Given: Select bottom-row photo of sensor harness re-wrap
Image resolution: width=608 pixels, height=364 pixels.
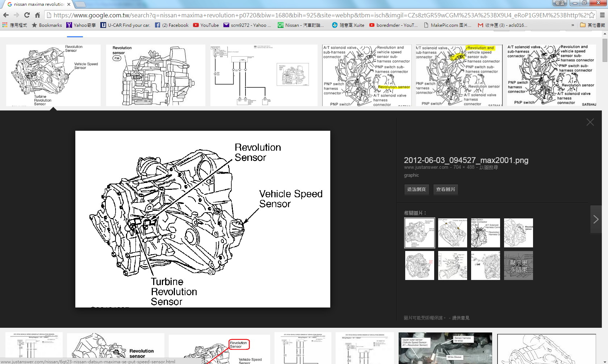Looking at the screenshot, I should pos(445,348).
